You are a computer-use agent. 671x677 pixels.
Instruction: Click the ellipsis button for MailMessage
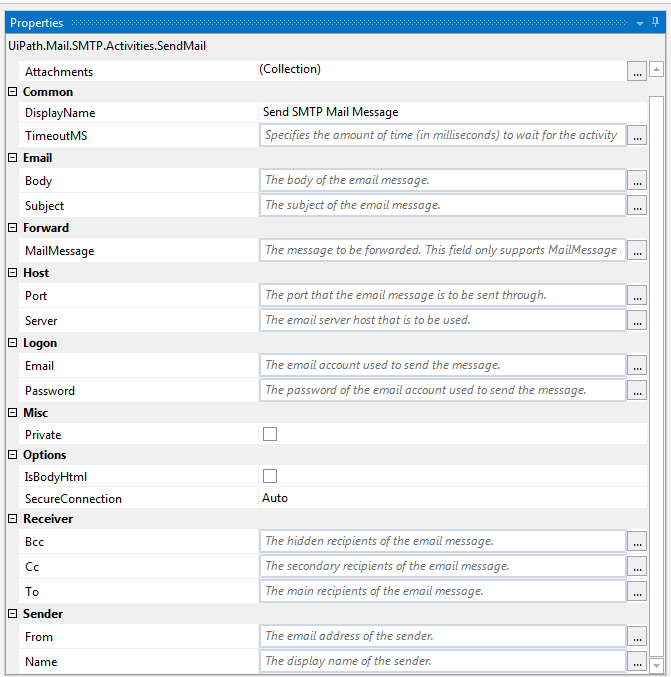[x=637, y=250]
